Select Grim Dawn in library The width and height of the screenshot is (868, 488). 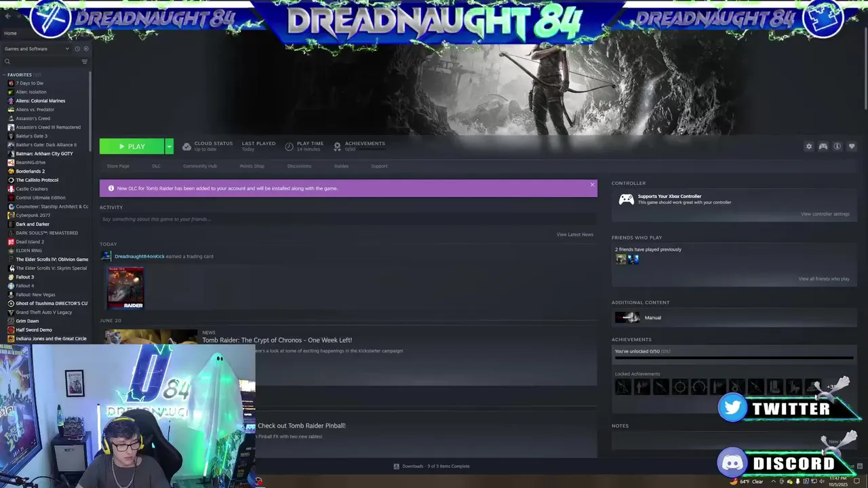click(27, 321)
